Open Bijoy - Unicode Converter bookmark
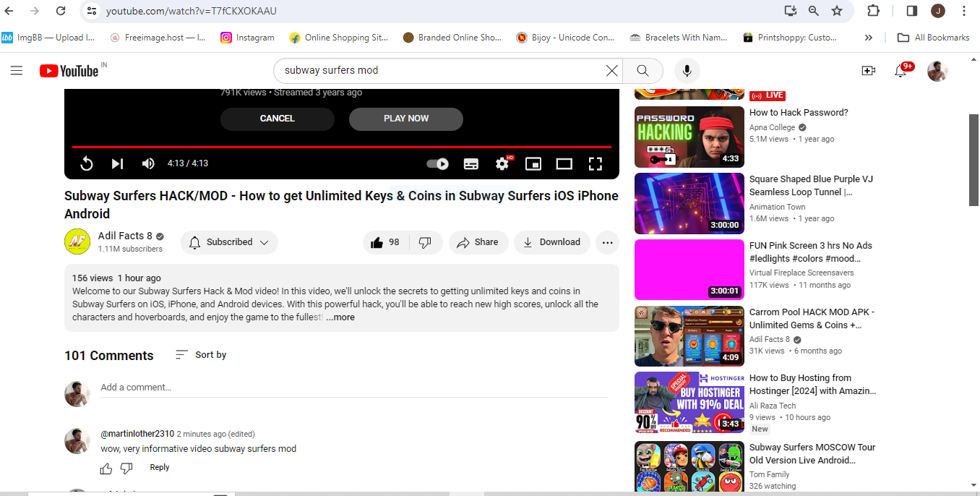 point(566,38)
